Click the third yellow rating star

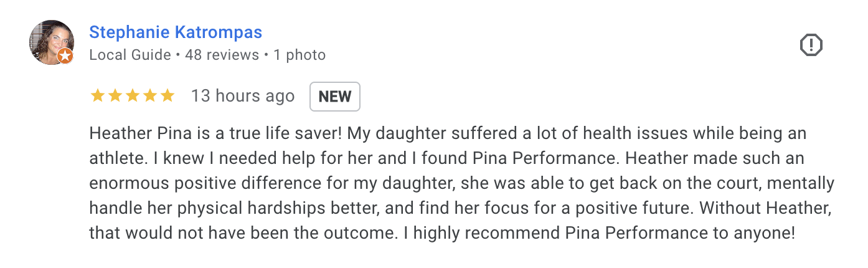tap(132, 95)
